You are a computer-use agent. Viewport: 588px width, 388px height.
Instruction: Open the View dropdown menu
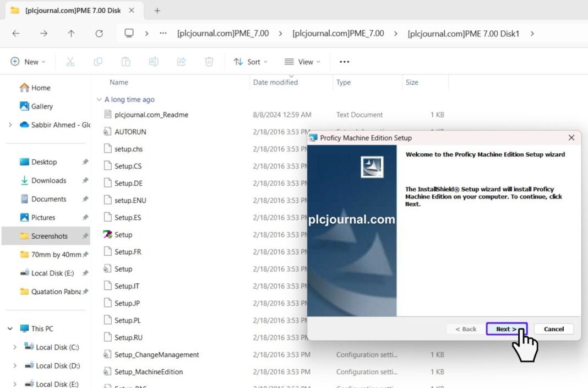click(302, 62)
